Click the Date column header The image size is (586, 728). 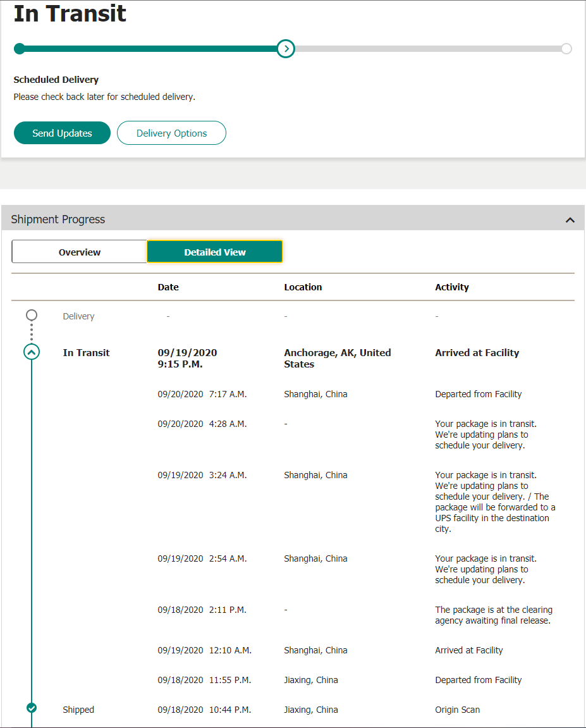(168, 287)
